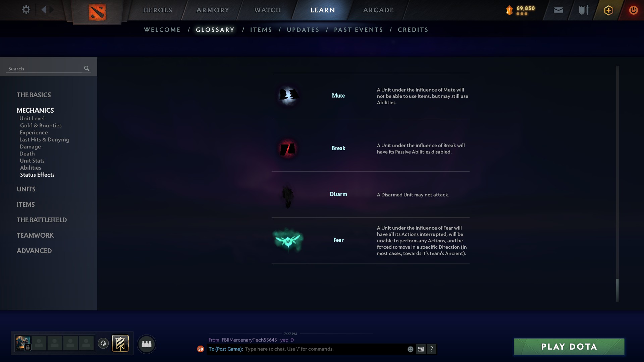Open the mail envelope icon
The width and height of the screenshot is (644, 362).
558,10
